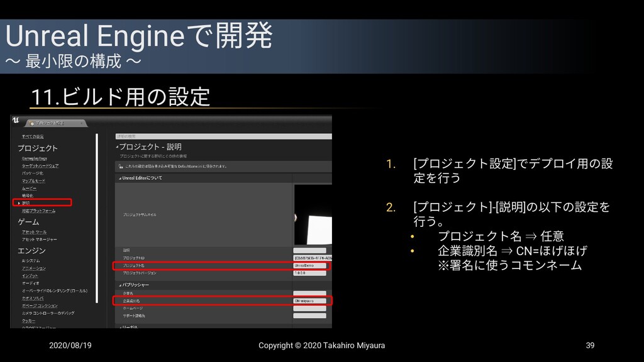This screenshot has height=362, width=644.
Task: Open マップ&モード settings category
Action: click(33, 180)
